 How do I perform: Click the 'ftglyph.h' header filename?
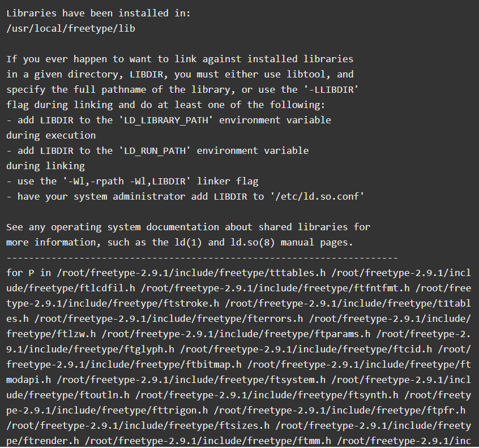pyautogui.click(x=149, y=349)
